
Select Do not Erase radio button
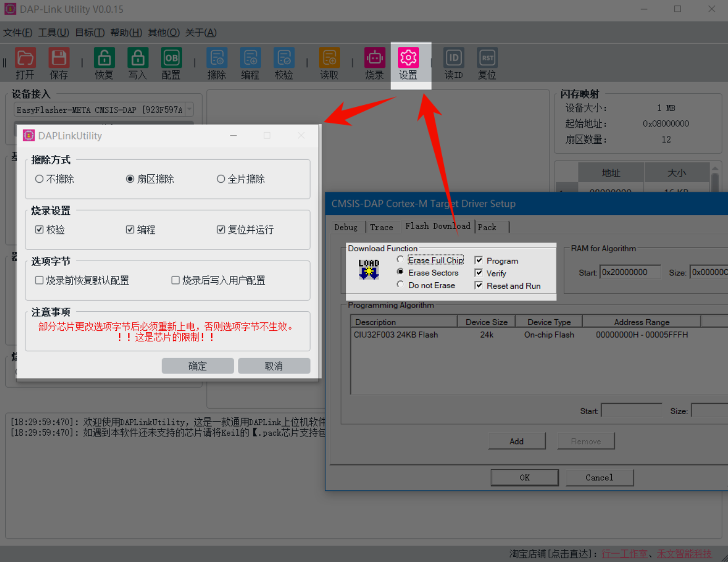(x=400, y=284)
